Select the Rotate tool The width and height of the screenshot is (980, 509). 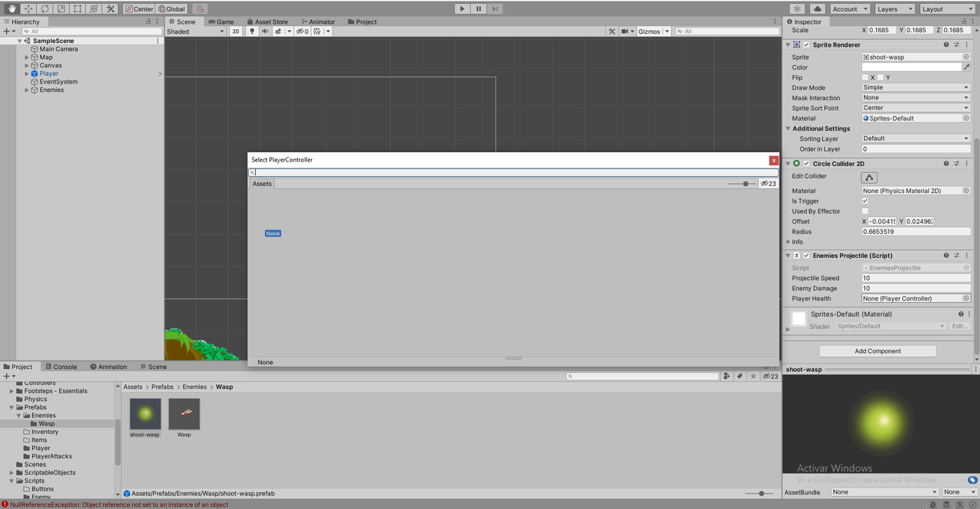[x=45, y=8]
